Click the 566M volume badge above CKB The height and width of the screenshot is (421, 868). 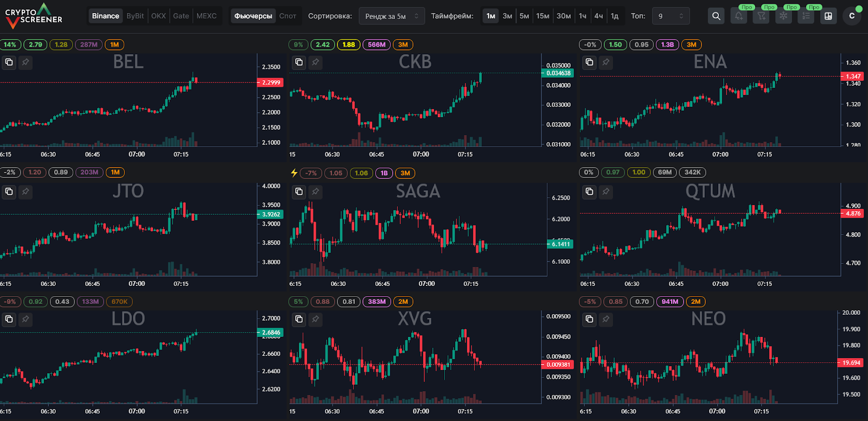[x=376, y=44]
